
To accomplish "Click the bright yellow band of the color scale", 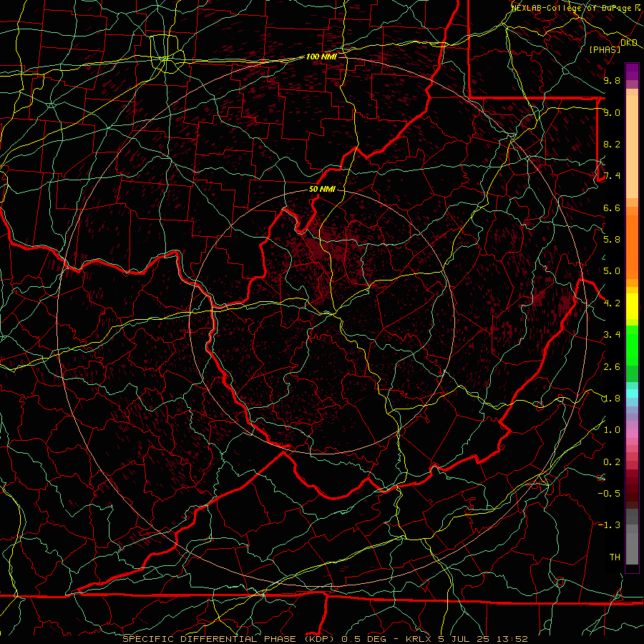I will point(632,306).
